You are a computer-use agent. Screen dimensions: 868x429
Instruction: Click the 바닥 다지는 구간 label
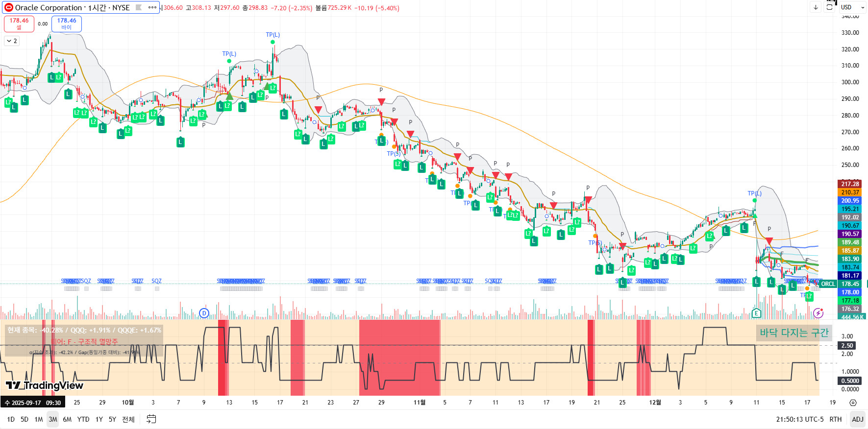(794, 333)
